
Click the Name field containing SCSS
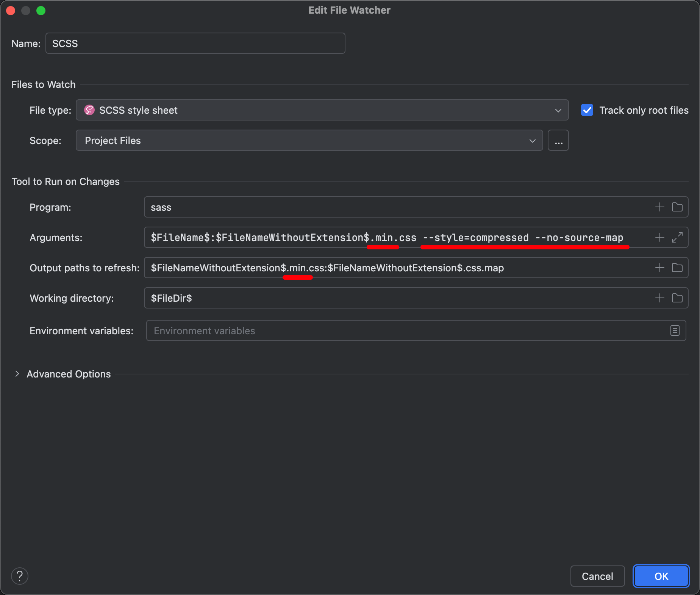(x=195, y=44)
